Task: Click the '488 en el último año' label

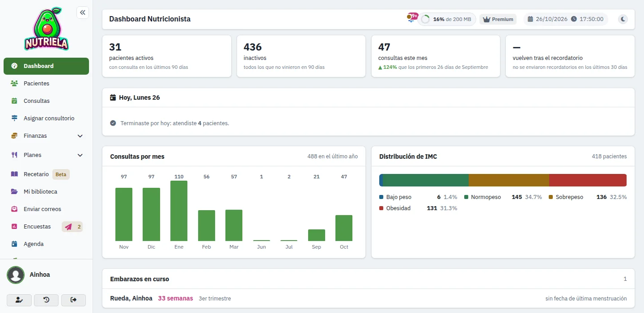Action: 333,156
